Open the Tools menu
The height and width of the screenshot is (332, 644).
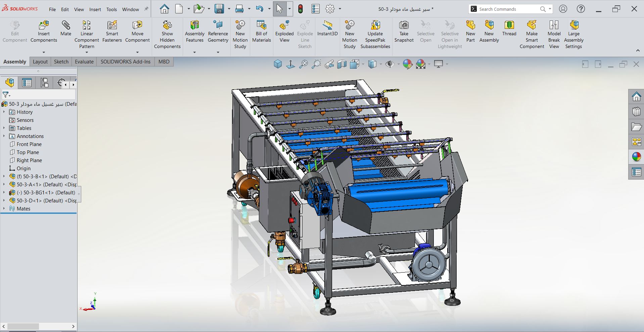click(x=111, y=9)
